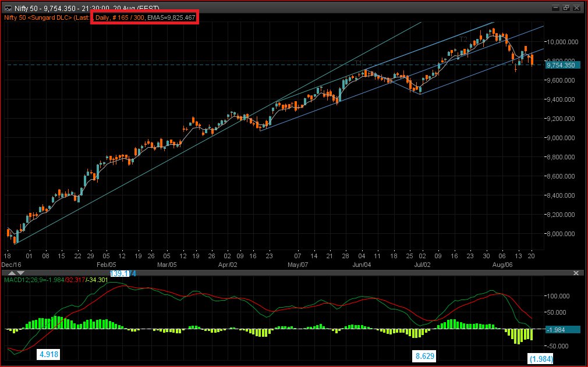Click the -50.000 label on the MACD axis
Viewport: 588px width, 367px height.
click(x=558, y=346)
